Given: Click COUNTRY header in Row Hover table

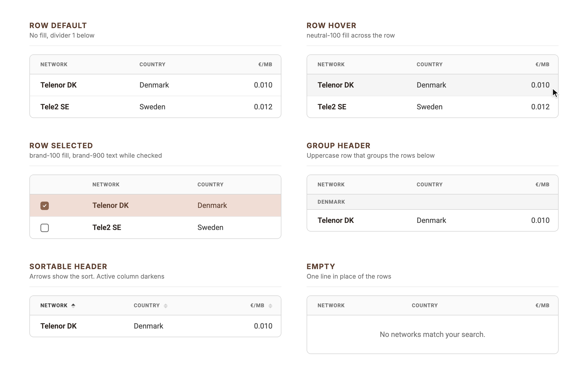Looking at the screenshot, I should [429, 64].
